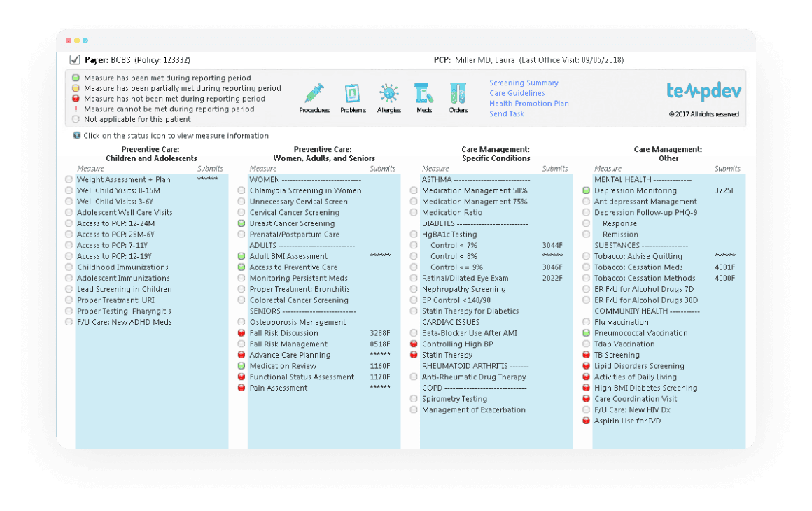812x511 pixels.
Task: Click the green Adult BMI Assessment status icon
Action: [241, 256]
